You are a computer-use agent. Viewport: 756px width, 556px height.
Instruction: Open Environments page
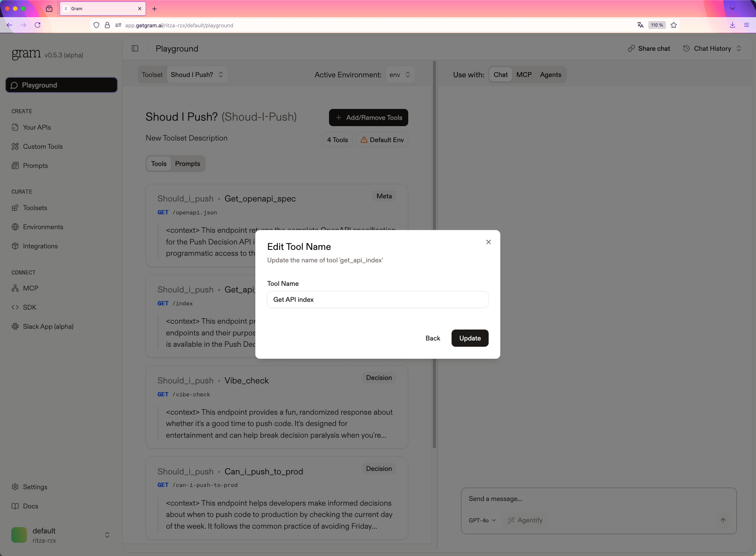[x=37, y=227]
